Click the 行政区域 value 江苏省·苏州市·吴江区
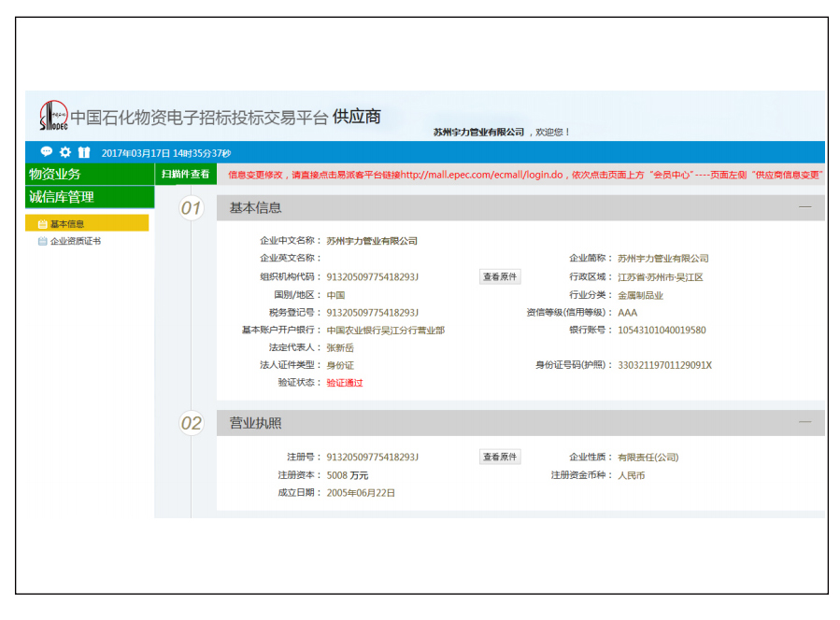This screenshot has width=840, height=620. pyautogui.click(x=661, y=276)
